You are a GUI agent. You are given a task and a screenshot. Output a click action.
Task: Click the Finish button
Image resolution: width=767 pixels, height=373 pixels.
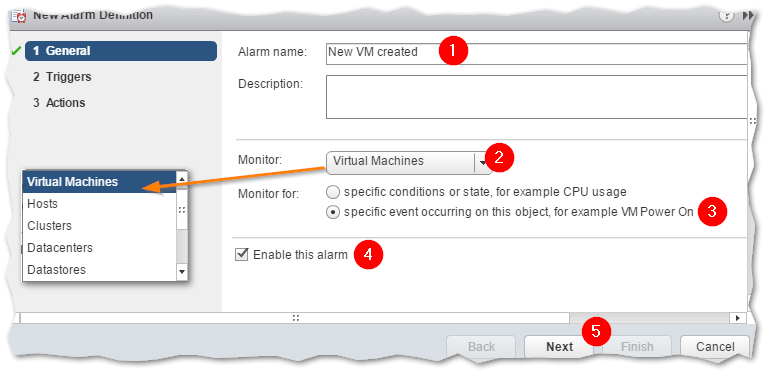[x=636, y=347]
